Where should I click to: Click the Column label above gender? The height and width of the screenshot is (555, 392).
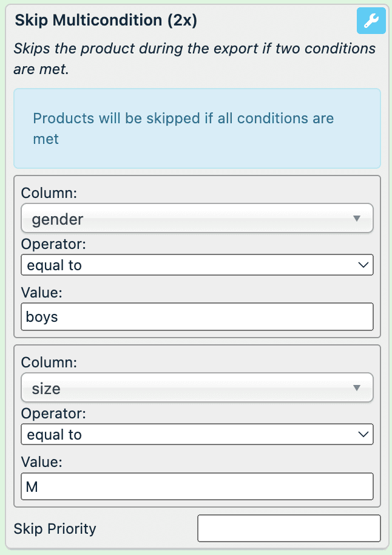(48, 193)
